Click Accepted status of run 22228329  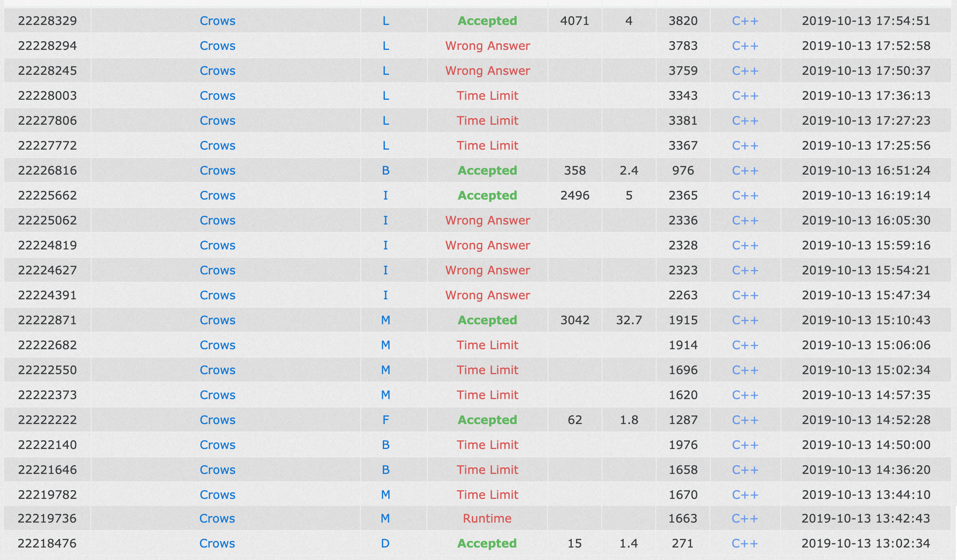[x=487, y=21]
